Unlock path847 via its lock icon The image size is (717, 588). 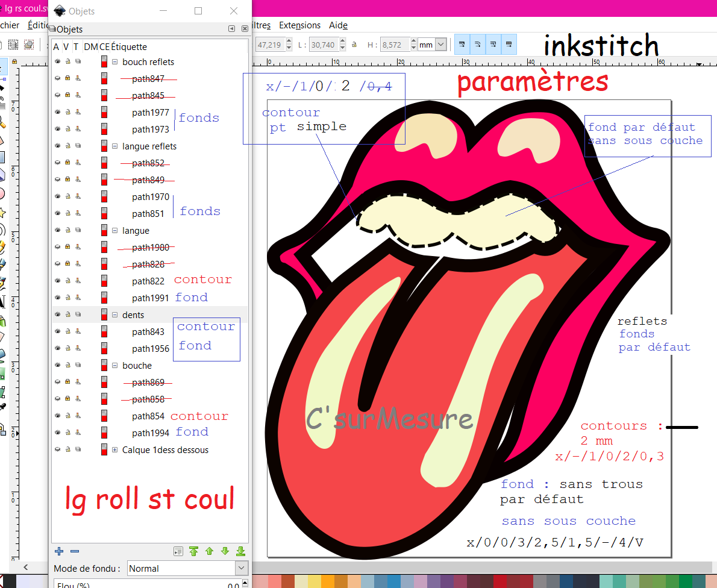67,78
